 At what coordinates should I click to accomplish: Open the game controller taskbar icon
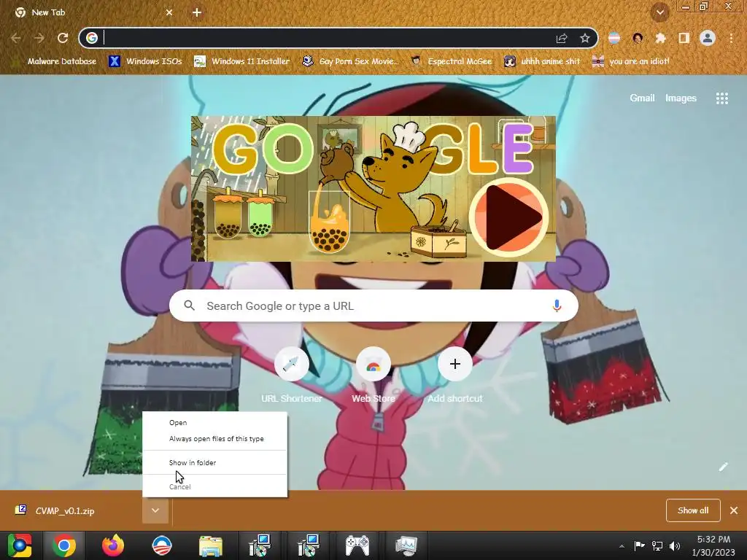(357, 545)
